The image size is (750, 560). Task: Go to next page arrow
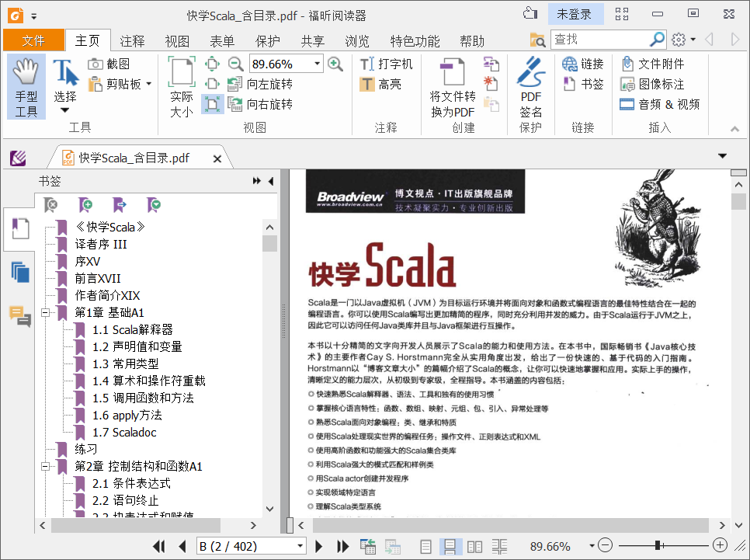(x=319, y=546)
